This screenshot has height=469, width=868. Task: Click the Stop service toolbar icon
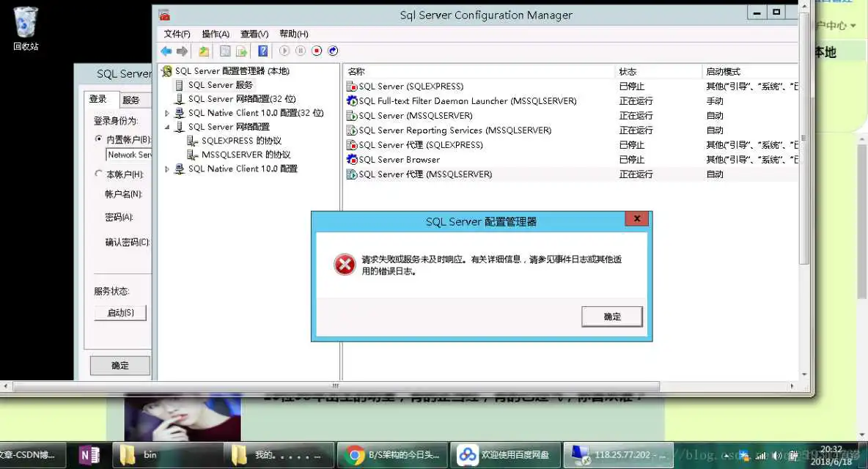317,51
